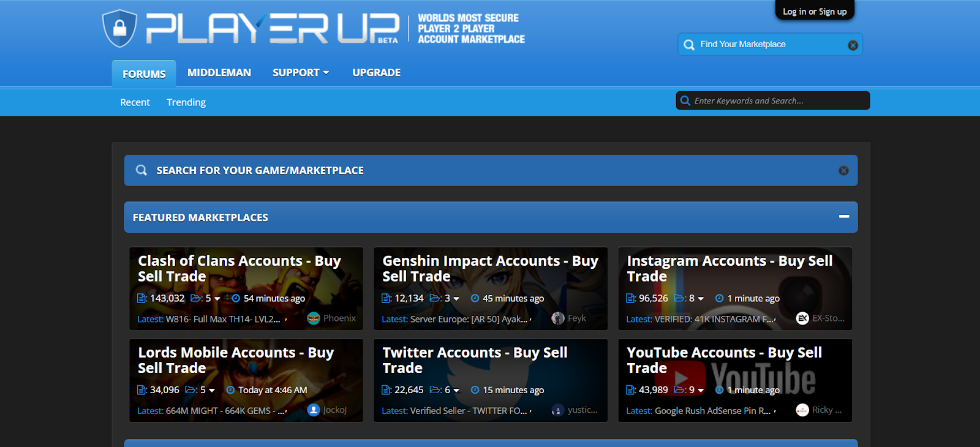Show Trending posts
This screenshot has height=447, width=980.
pos(186,102)
